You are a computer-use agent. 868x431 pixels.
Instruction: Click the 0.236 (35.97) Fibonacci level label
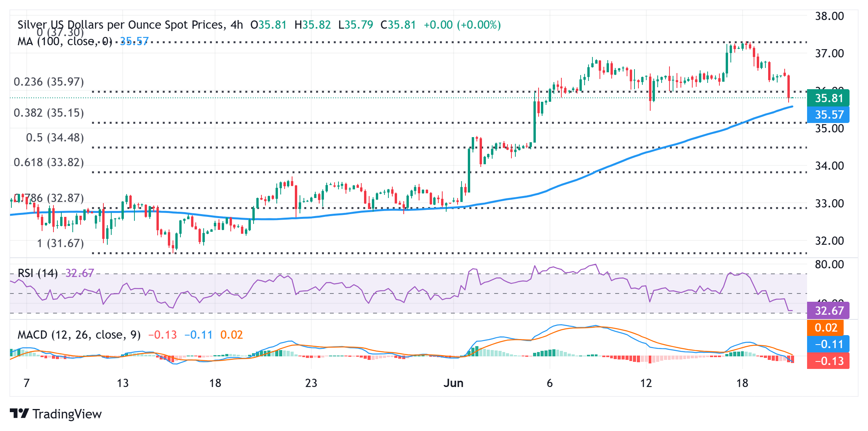pos(49,82)
